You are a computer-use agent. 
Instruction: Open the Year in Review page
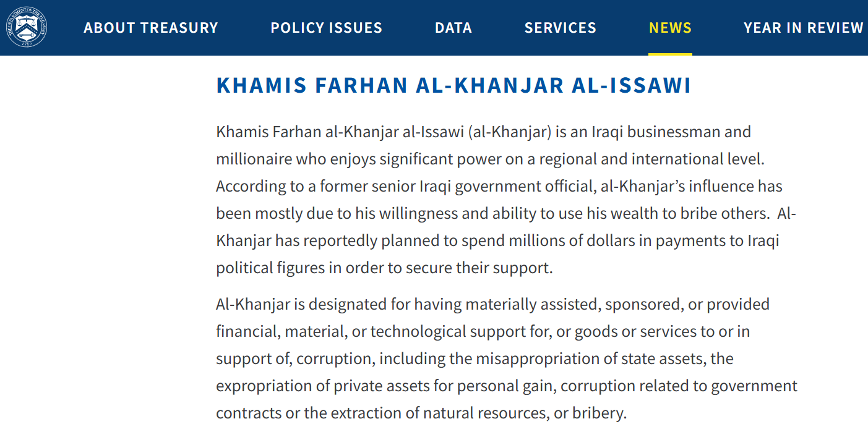[x=803, y=28]
